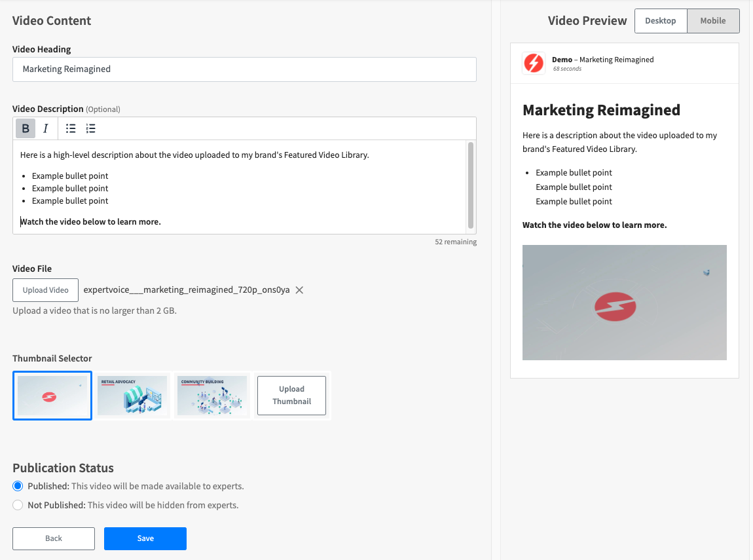Select the red logo thumbnail

pyautogui.click(x=52, y=395)
